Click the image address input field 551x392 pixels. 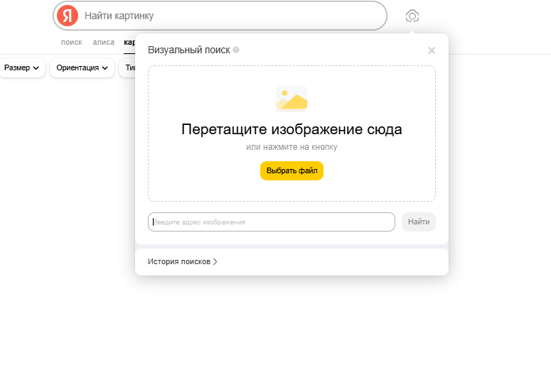272,222
